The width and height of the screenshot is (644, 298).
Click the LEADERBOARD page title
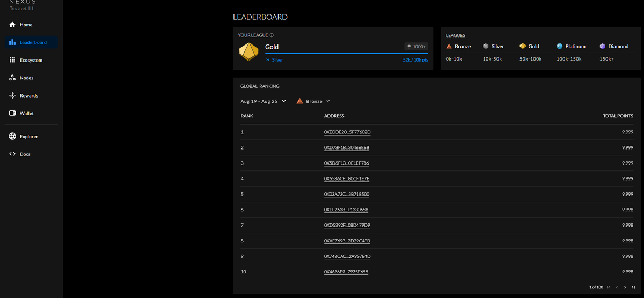pyautogui.click(x=260, y=17)
